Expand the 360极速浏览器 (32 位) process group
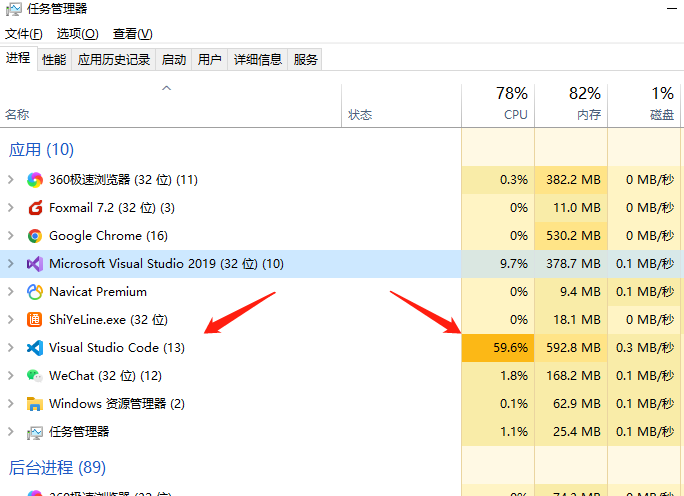684x496 pixels. (11, 180)
